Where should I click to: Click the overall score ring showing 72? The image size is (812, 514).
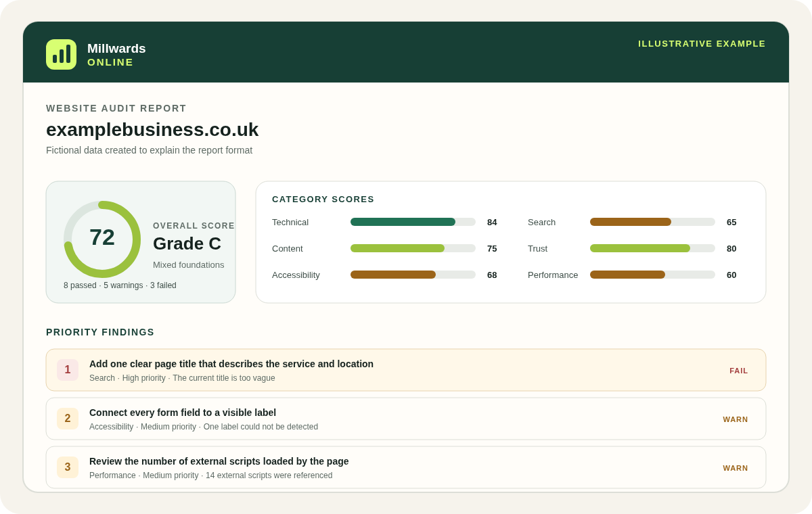pos(102,239)
